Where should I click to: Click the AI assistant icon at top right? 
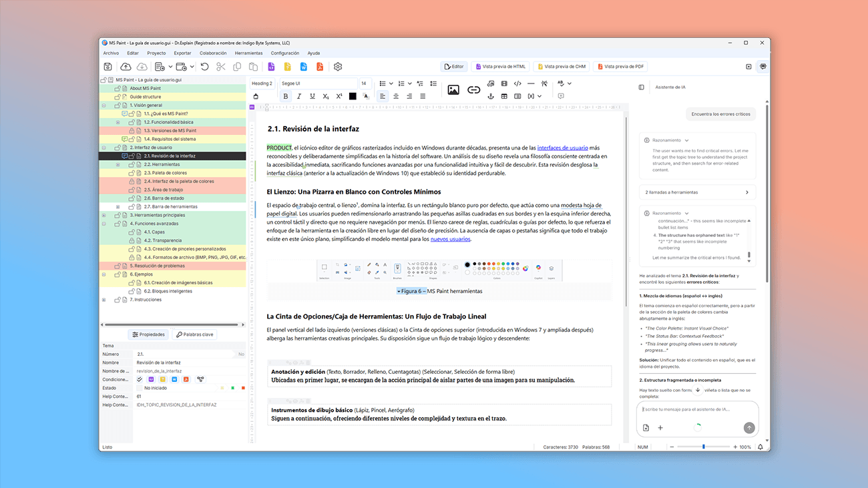tap(763, 67)
